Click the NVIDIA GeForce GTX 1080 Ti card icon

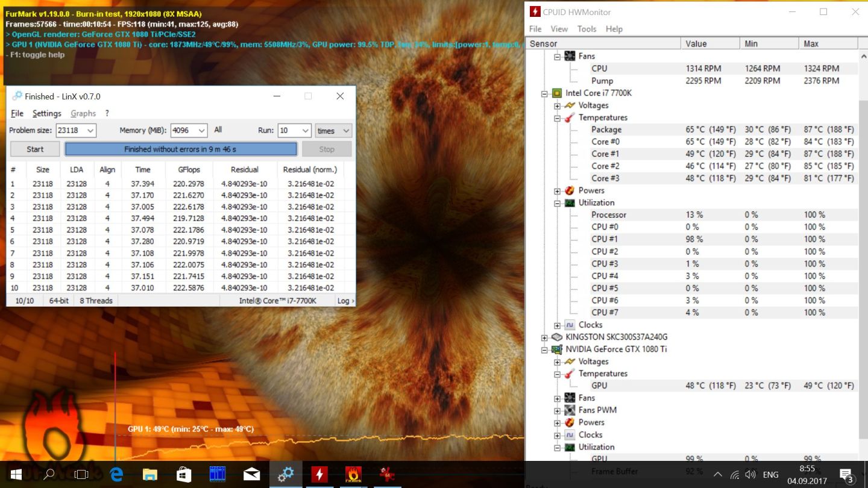556,349
